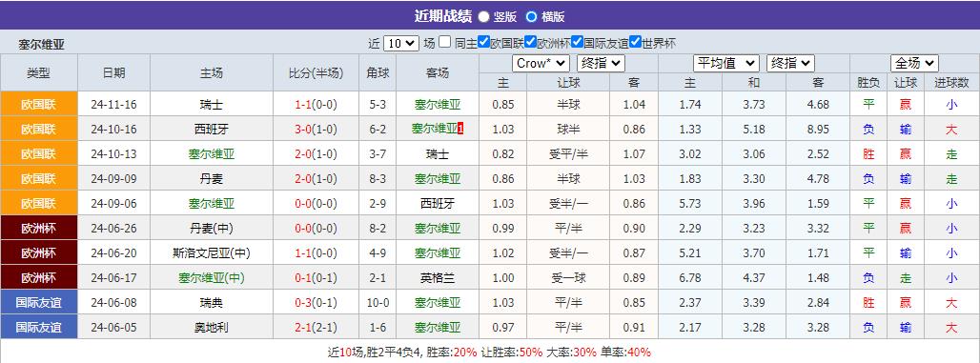
Task: Uncheck the 欧洲杯 checkbox
Action: 531,43
